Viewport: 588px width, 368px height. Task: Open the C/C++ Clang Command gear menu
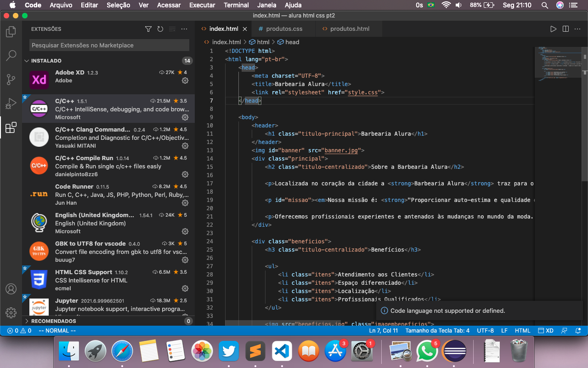[185, 146]
